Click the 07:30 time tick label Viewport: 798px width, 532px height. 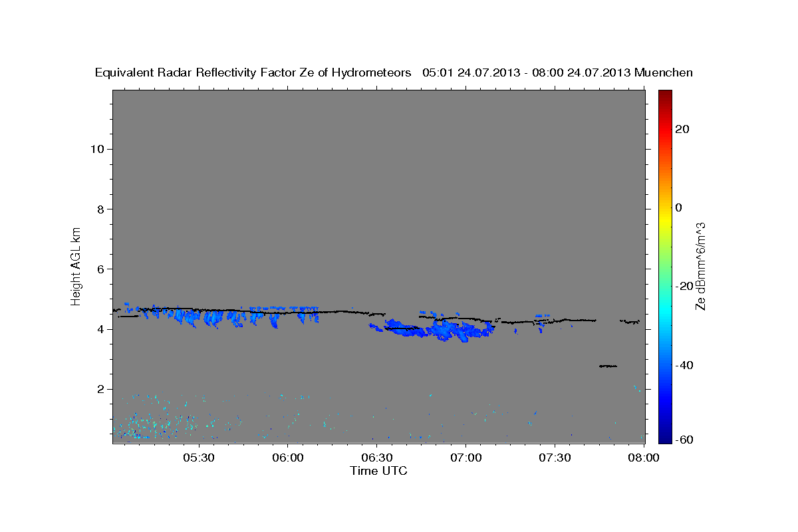click(x=555, y=458)
